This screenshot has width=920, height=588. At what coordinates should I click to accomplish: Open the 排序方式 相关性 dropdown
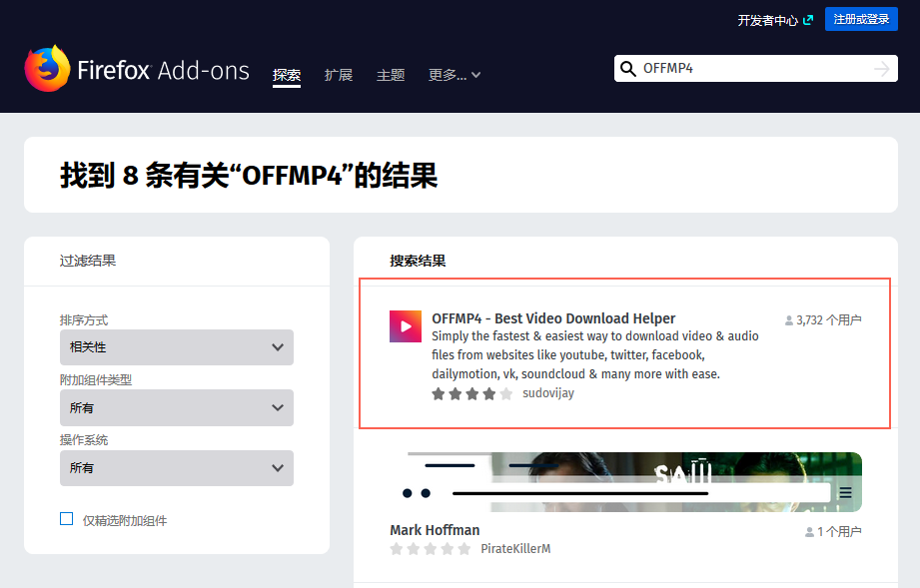(x=177, y=347)
